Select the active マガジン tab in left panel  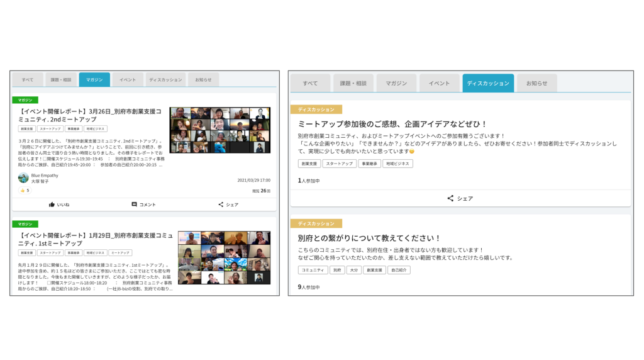point(94,80)
